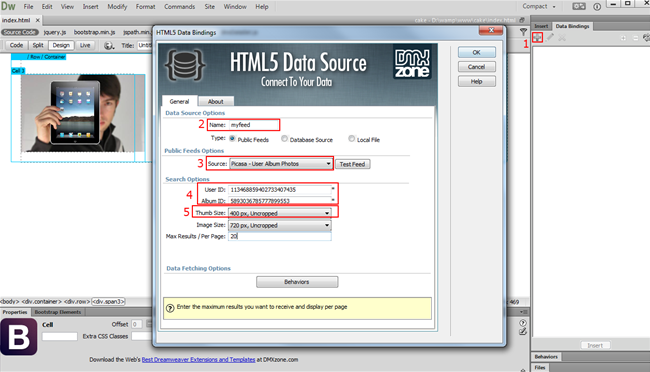Click the expand-all plus icon in Data Bindings
The height and width of the screenshot is (372, 650).
point(623,38)
